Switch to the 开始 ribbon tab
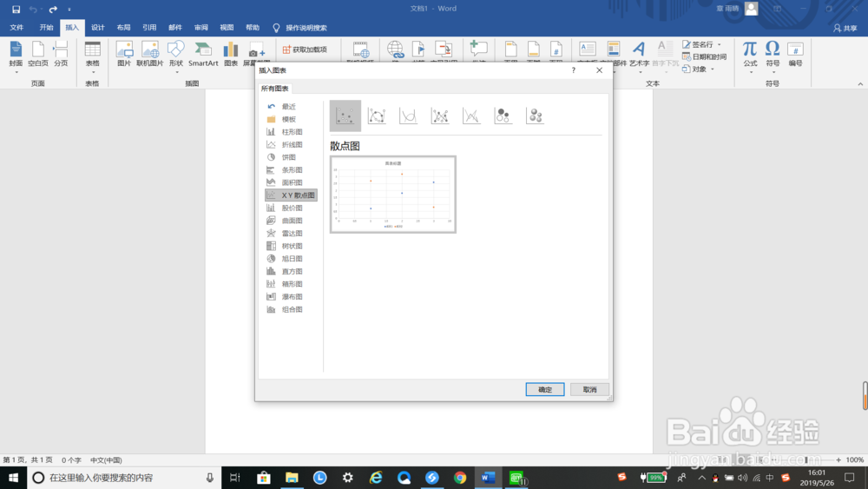 tap(46, 28)
